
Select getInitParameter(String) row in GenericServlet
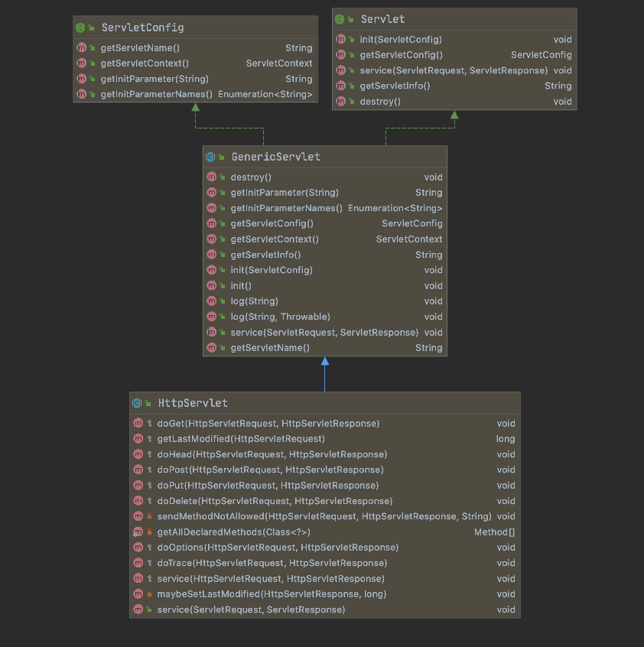[x=325, y=192]
